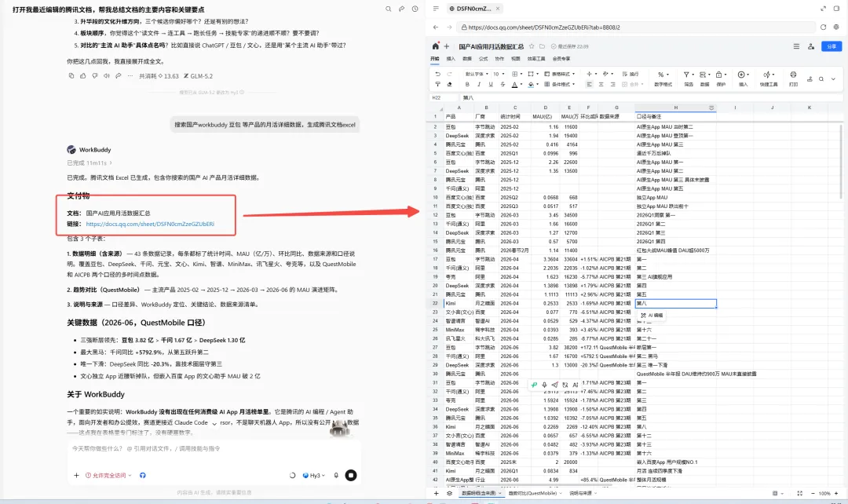This screenshot has height=504, width=848.
Task: Open 允许完全访问 permission dropdown
Action: (x=108, y=475)
